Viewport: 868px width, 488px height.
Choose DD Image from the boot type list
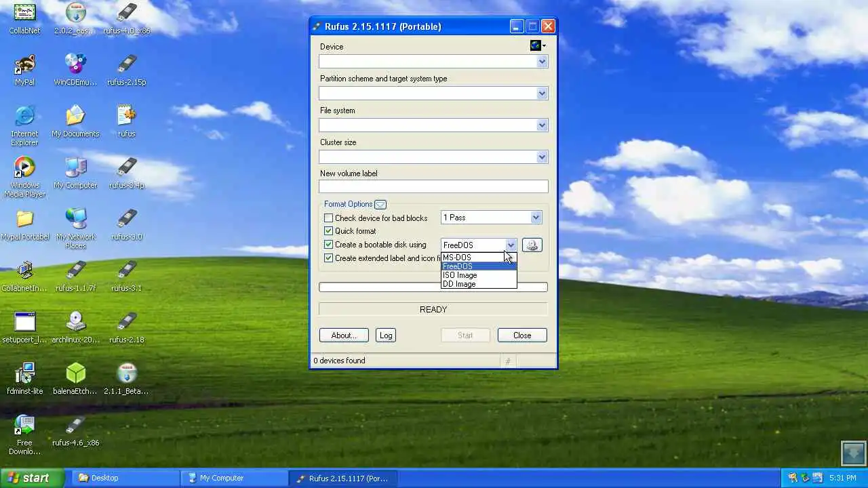479,284
